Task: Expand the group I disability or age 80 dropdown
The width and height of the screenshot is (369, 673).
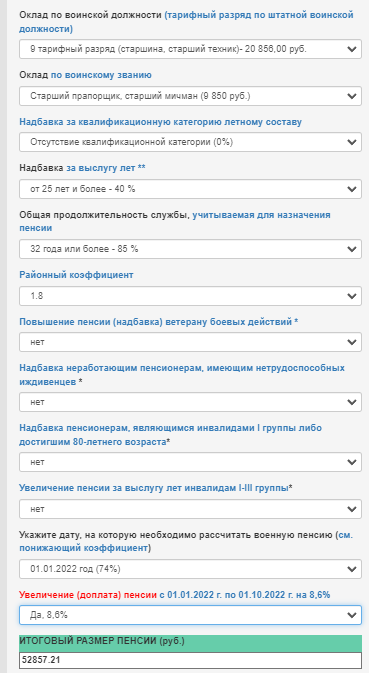Action: (x=190, y=462)
